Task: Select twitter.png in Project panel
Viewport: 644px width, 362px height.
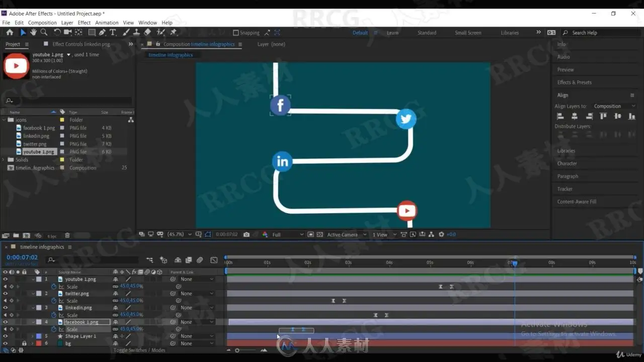Action: (x=35, y=144)
